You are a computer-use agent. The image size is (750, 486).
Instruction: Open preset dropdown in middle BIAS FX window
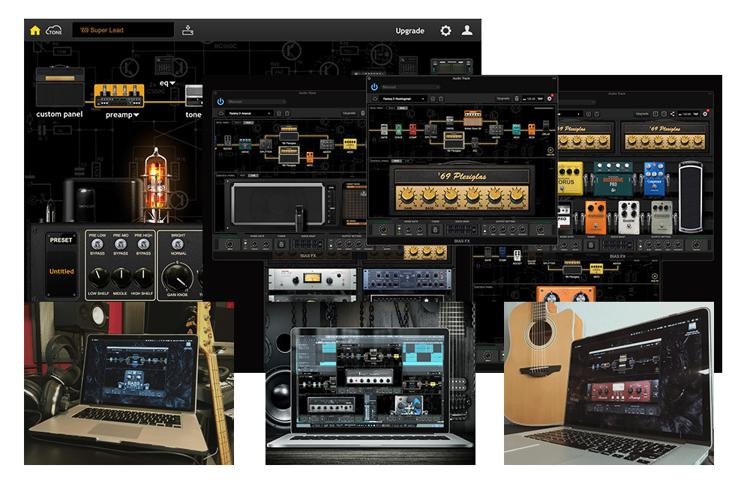pos(403,99)
